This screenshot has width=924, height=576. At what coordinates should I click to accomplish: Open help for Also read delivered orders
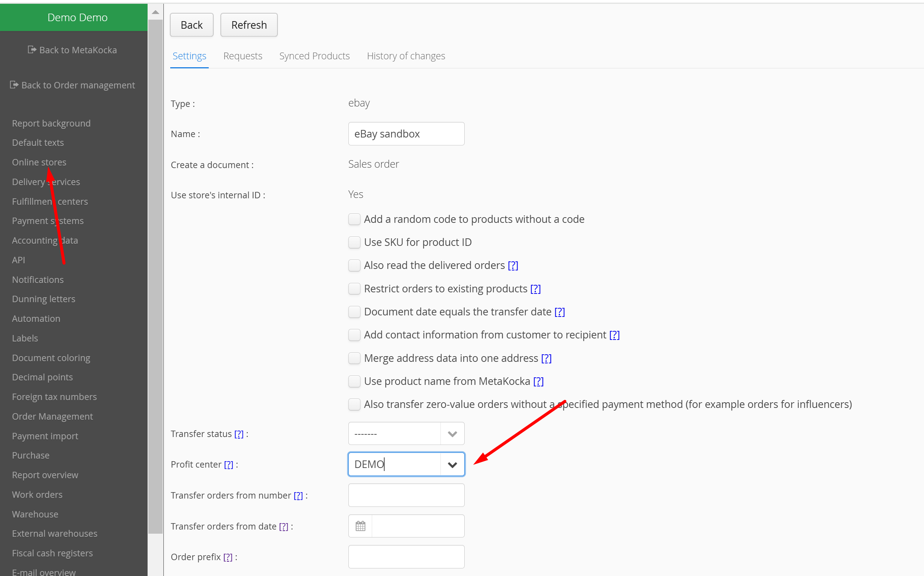pyautogui.click(x=513, y=266)
